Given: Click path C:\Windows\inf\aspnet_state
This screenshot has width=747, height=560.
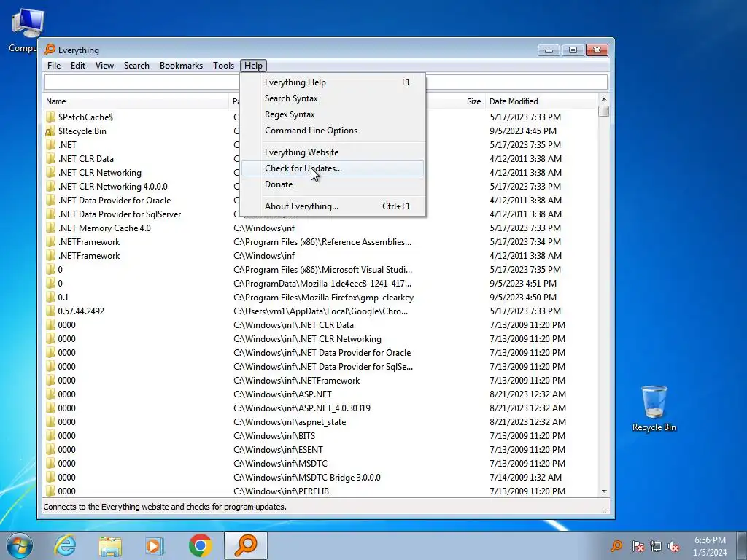Looking at the screenshot, I should 290,422.
